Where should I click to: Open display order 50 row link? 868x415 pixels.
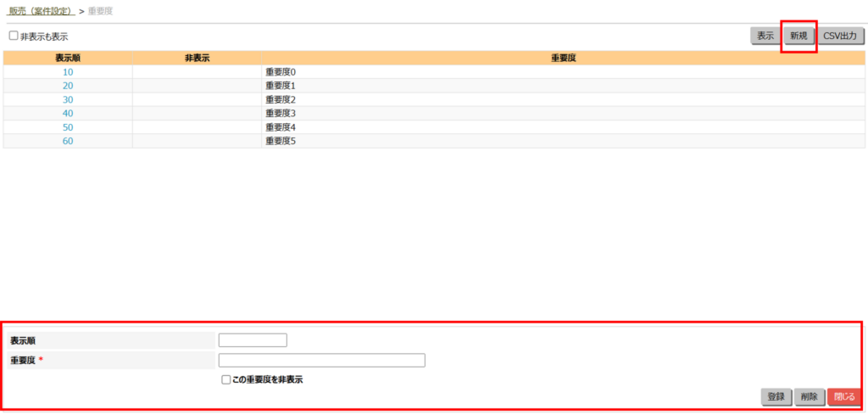(68, 127)
